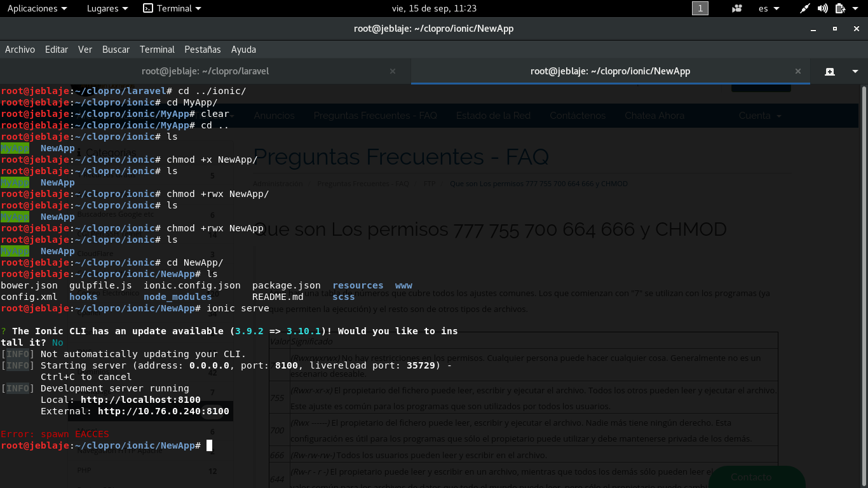Open the Editar menu
868x488 pixels.
coord(57,49)
